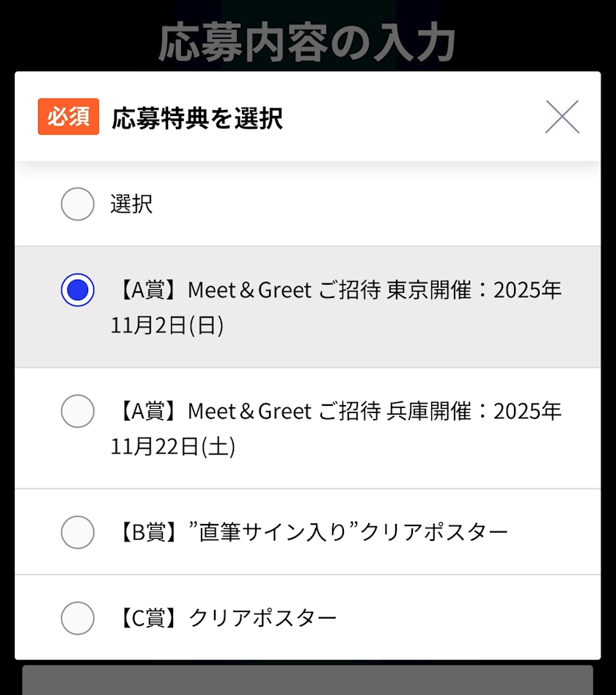The height and width of the screenshot is (695, 616).
Task: Choose the 兵庫開催 Meet & Greet radio button
Action: [78, 411]
